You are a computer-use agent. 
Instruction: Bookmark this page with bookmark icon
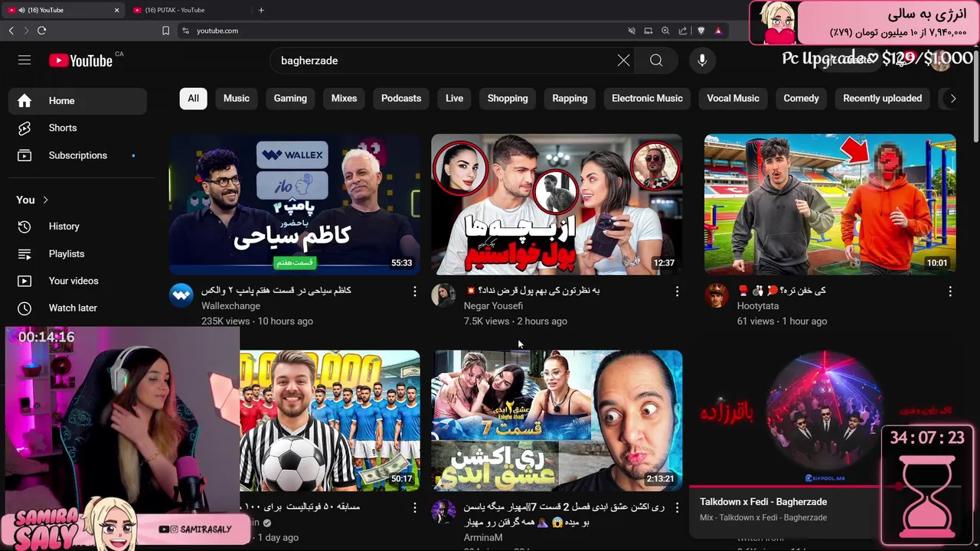coord(165,31)
